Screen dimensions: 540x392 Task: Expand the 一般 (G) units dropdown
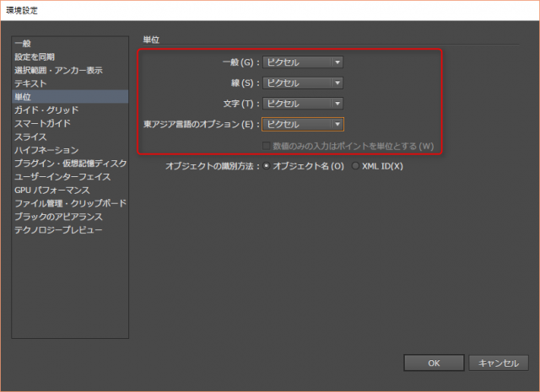click(x=303, y=62)
